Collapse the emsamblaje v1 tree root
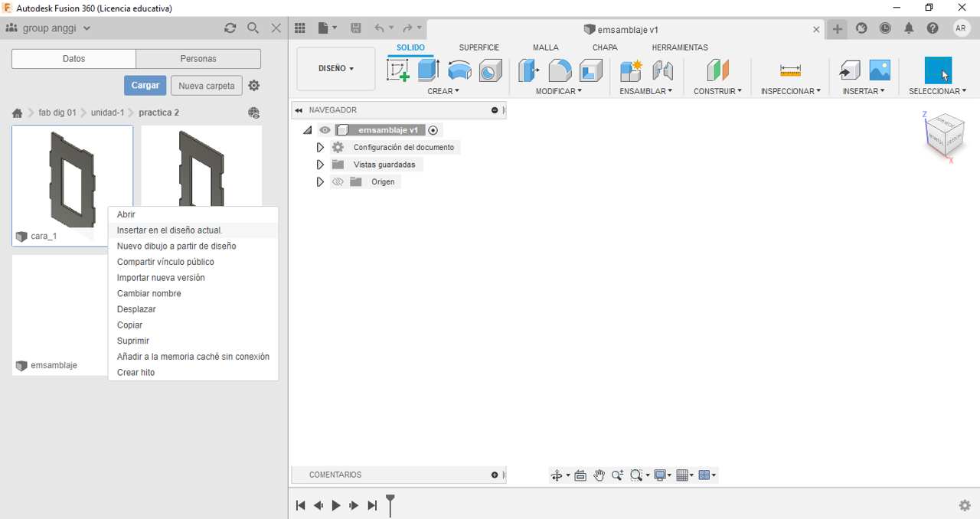This screenshot has width=980, height=519. (x=308, y=131)
